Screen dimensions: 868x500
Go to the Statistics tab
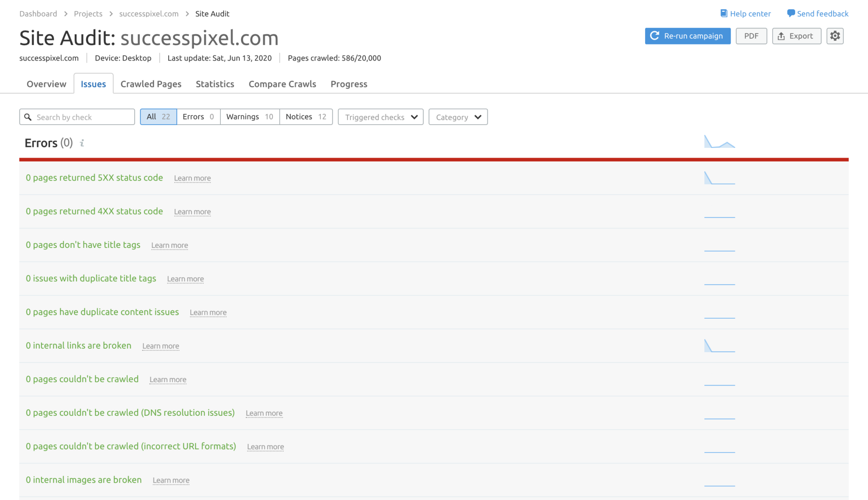[x=215, y=84]
